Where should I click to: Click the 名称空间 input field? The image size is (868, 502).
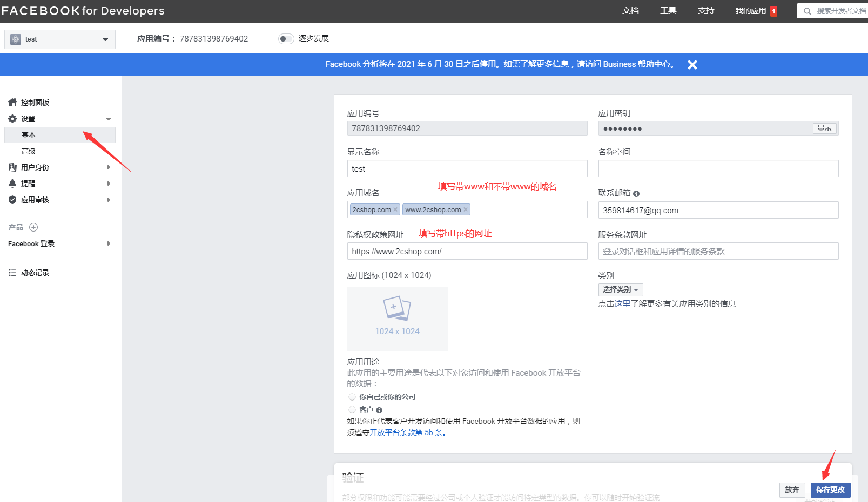tap(718, 168)
